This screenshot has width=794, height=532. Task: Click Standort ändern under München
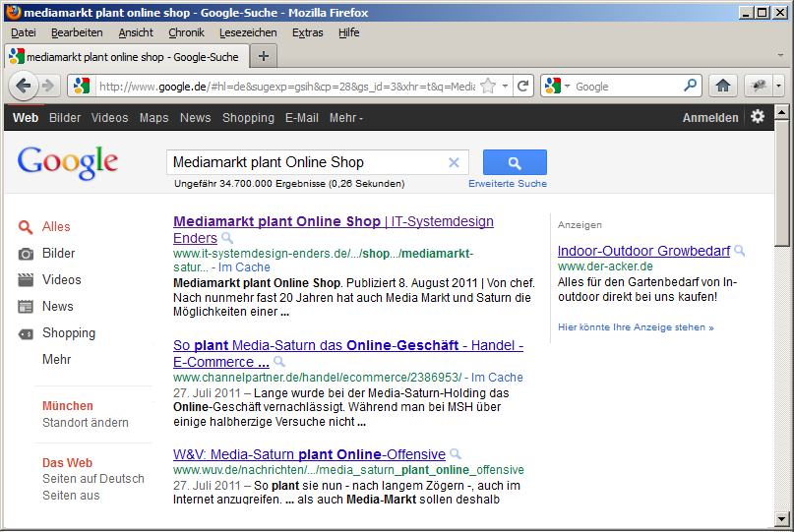click(x=86, y=422)
